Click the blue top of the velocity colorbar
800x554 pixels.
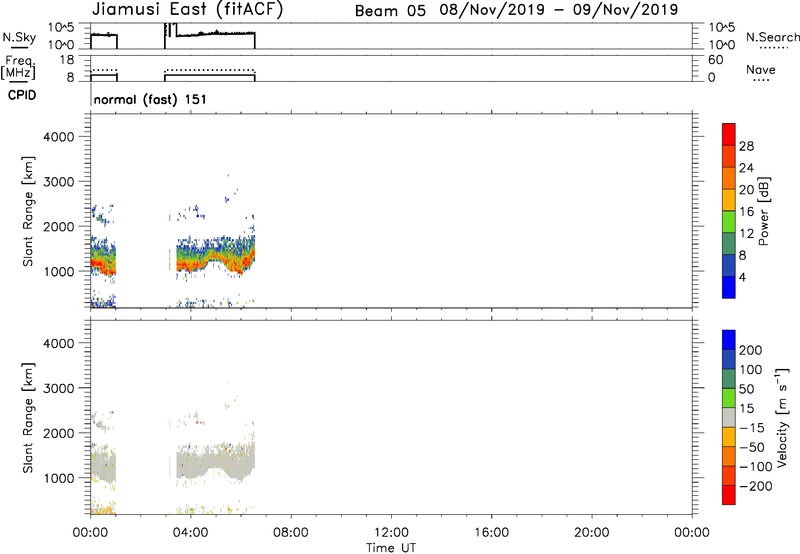point(729,340)
